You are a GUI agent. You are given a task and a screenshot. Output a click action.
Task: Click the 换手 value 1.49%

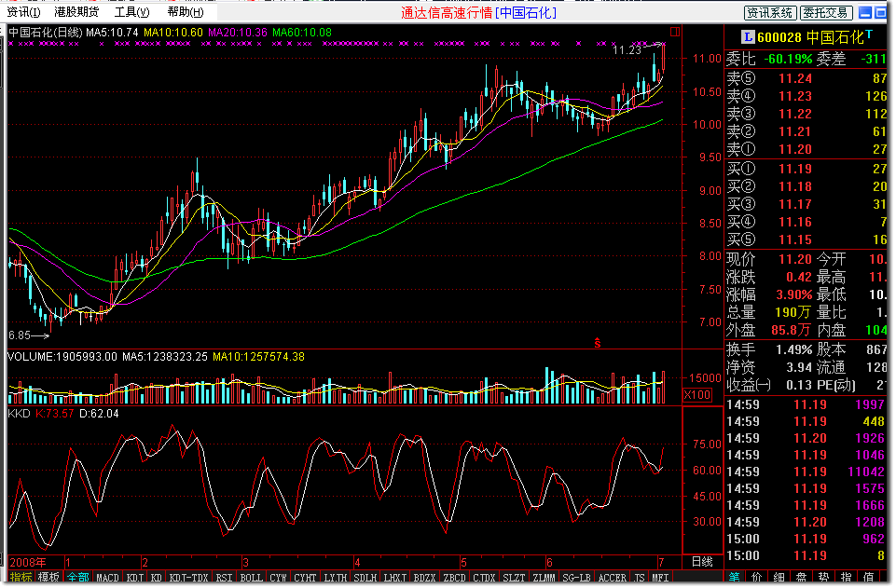pyautogui.click(x=794, y=349)
